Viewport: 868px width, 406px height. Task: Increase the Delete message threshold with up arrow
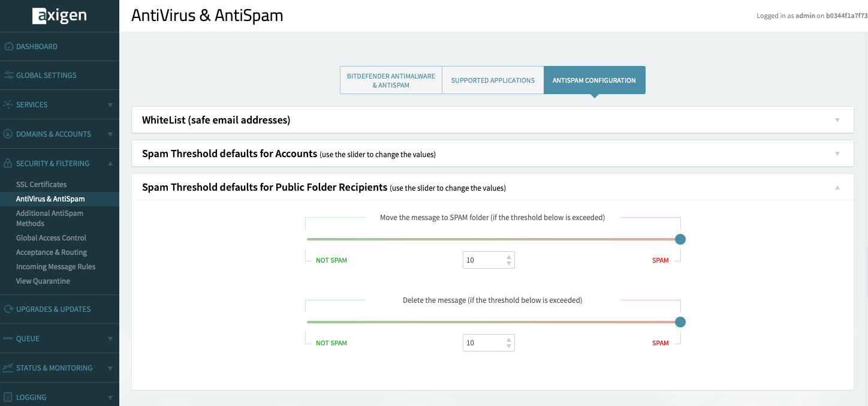tap(508, 339)
